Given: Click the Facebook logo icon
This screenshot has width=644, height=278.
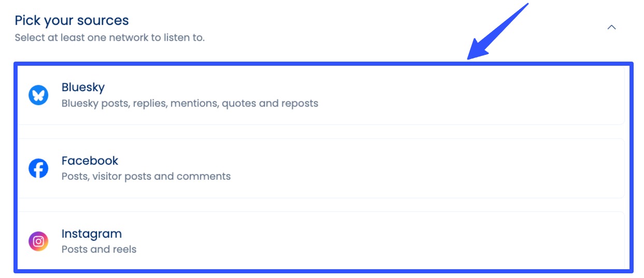Looking at the screenshot, I should point(38,168).
